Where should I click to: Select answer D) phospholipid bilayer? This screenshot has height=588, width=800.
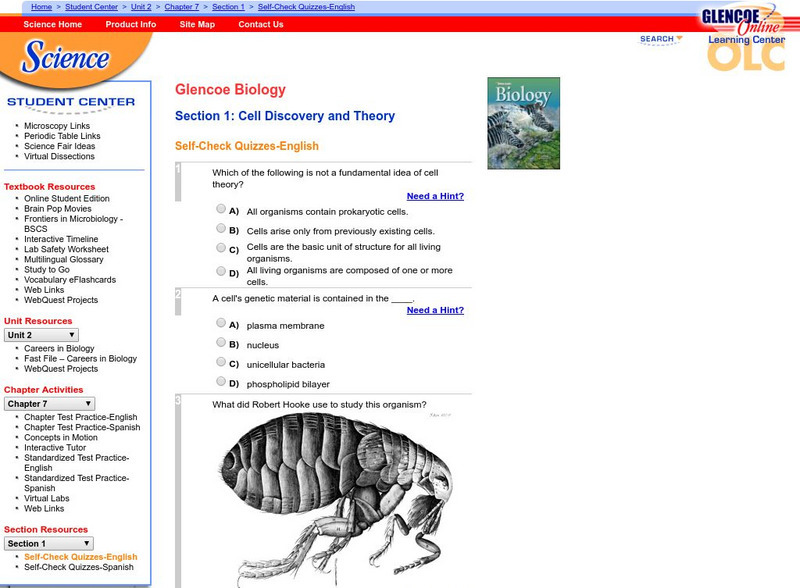click(220, 381)
